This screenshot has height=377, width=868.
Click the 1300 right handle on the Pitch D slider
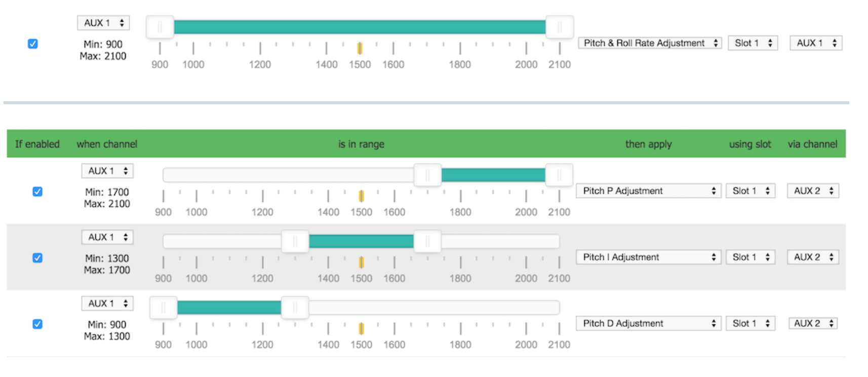point(295,308)
